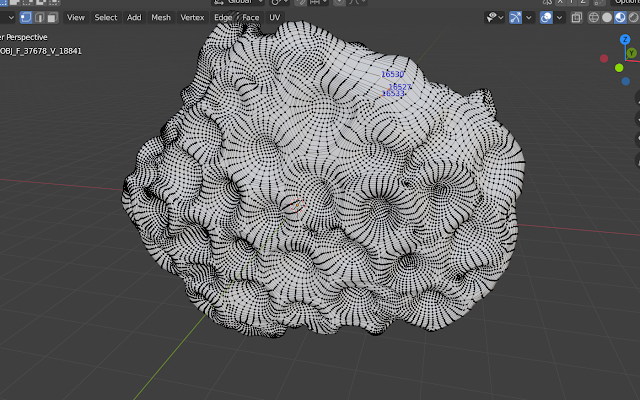640x400 pixels.
Task: Toggle viewport gizmos display
Action: [516, 18]
